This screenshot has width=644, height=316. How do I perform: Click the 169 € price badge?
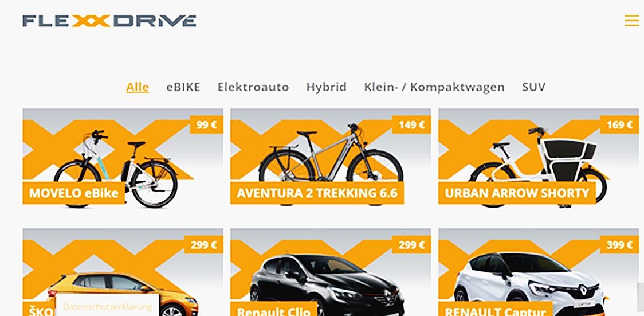coord(619,125)
